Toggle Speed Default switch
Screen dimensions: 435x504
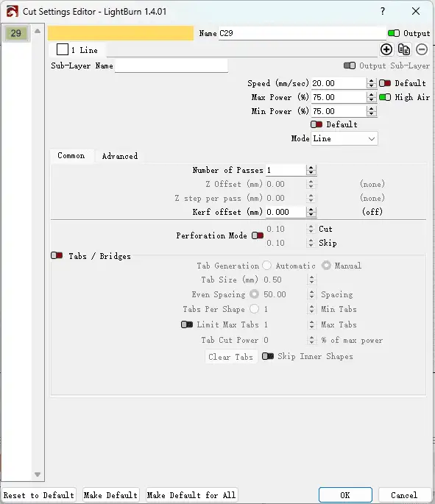(x=385, y=83)
